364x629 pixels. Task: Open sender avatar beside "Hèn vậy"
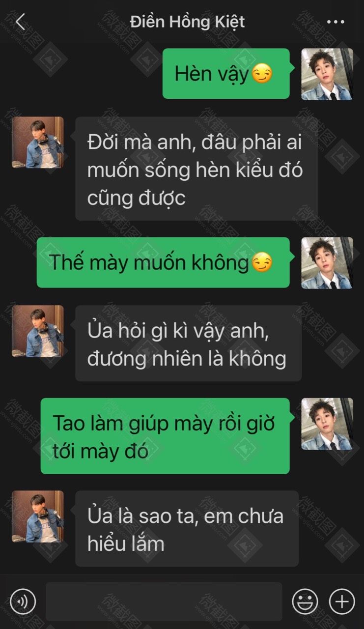pyautogui.click(x=327, y=74)
